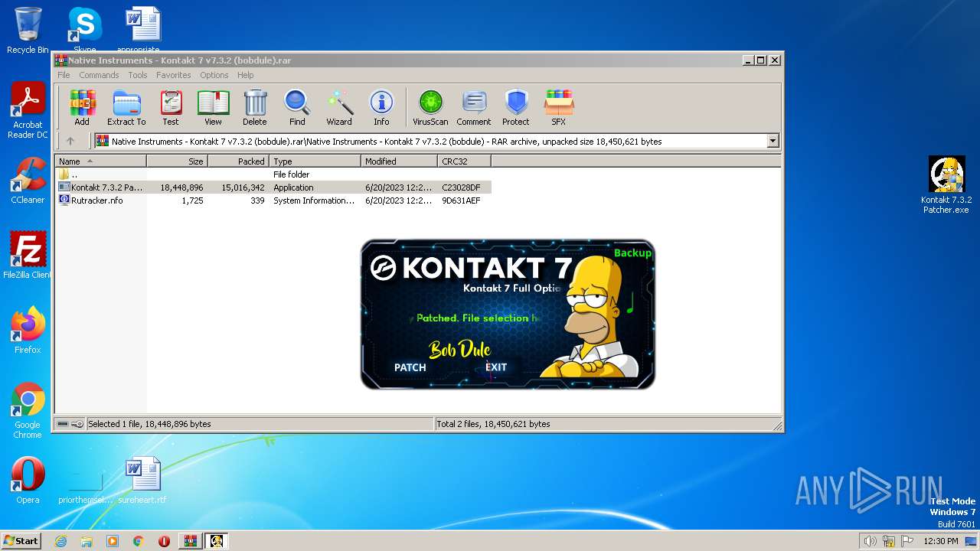Click the Protect toolbar icon

click(x=516, y=107)
